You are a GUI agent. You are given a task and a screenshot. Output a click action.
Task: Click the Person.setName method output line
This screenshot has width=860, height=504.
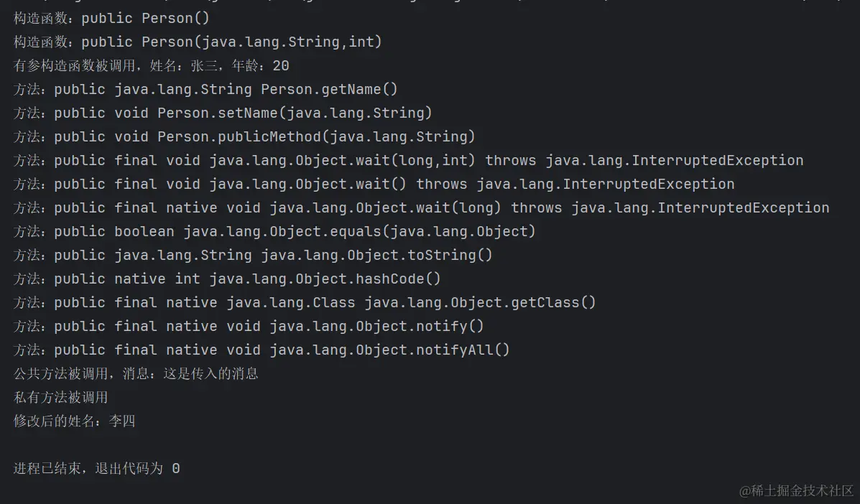(223, 113)
